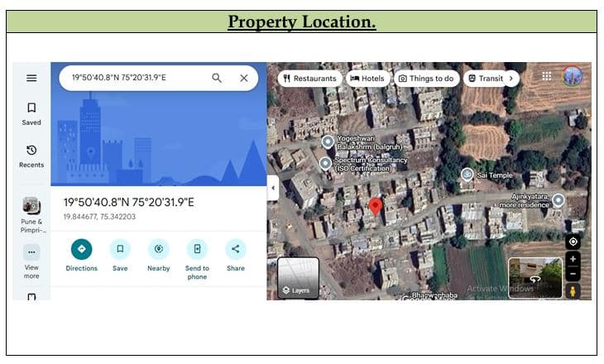
Task: Switch map type via Layers thumbnail
Action: pos(298,278)
